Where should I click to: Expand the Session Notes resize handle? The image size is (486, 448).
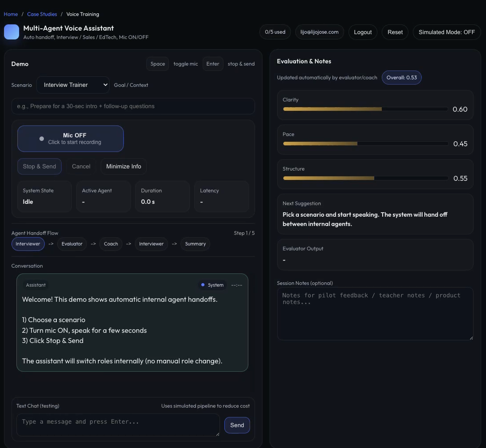tap(471, 338)
